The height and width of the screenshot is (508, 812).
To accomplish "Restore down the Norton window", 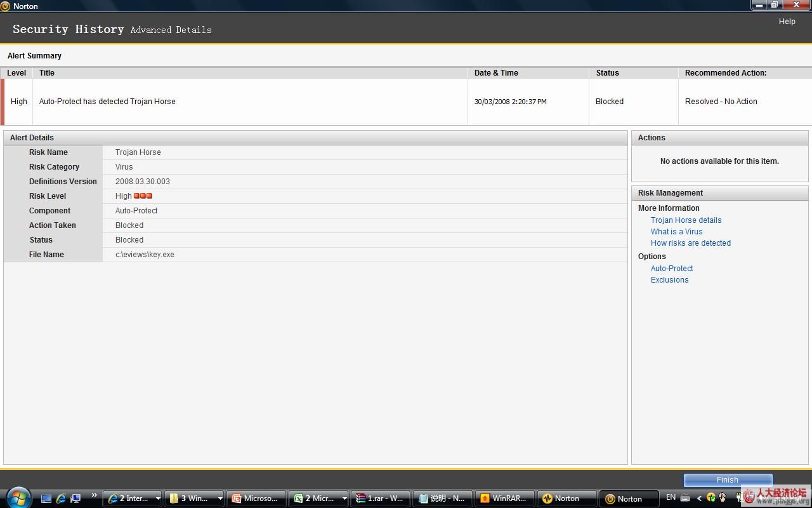I will pos(775,5).
